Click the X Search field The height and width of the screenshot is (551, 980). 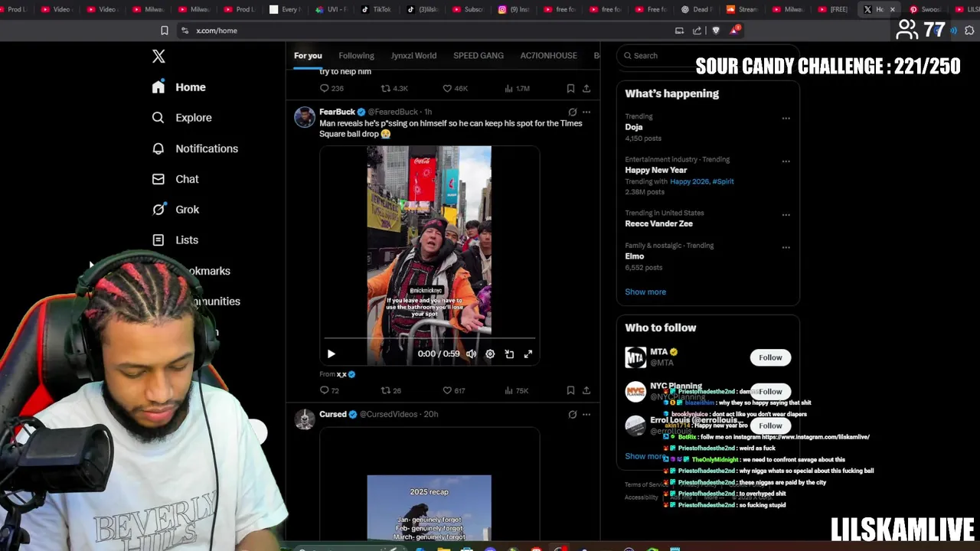tap(708, 56)
